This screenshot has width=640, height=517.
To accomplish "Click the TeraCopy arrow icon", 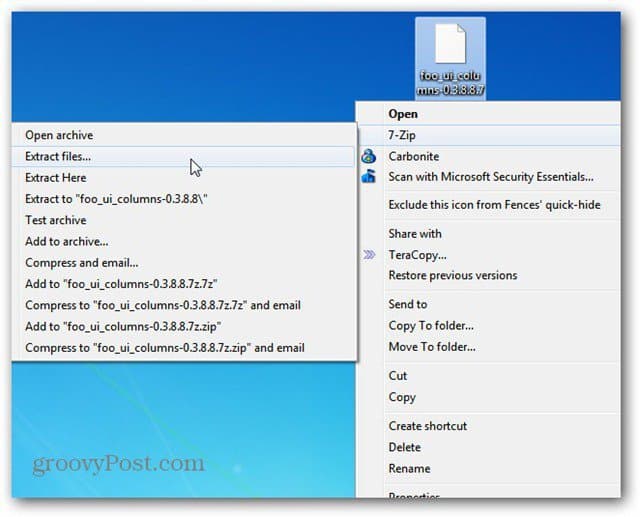I will click(369, 255).
